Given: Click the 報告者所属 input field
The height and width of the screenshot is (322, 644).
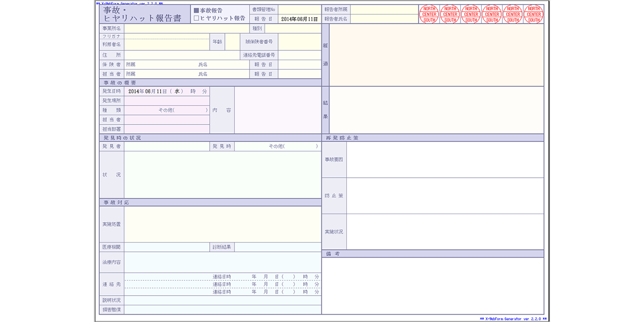Looking at the screenshot, I should tap(384, 10).
